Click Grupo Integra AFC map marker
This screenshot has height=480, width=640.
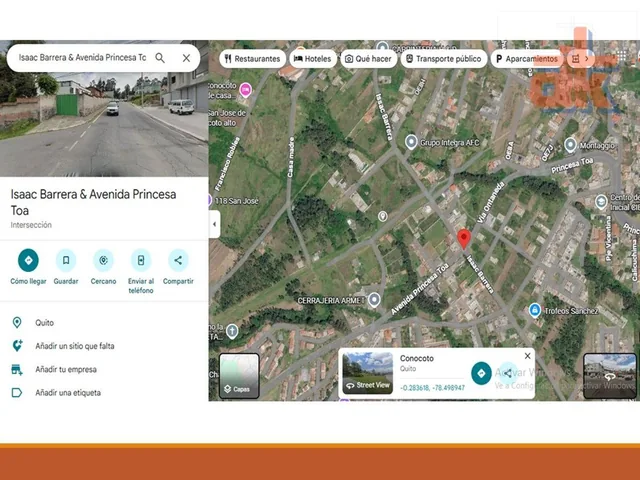(x=411, y=142)
